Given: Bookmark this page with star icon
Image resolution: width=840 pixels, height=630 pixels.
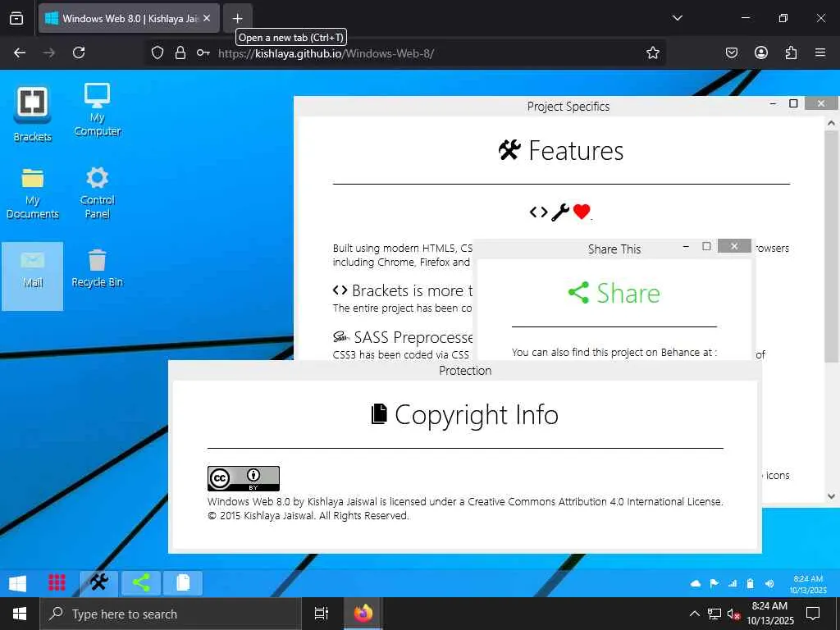Looking at the screenshot, I should tap(652, 52).
